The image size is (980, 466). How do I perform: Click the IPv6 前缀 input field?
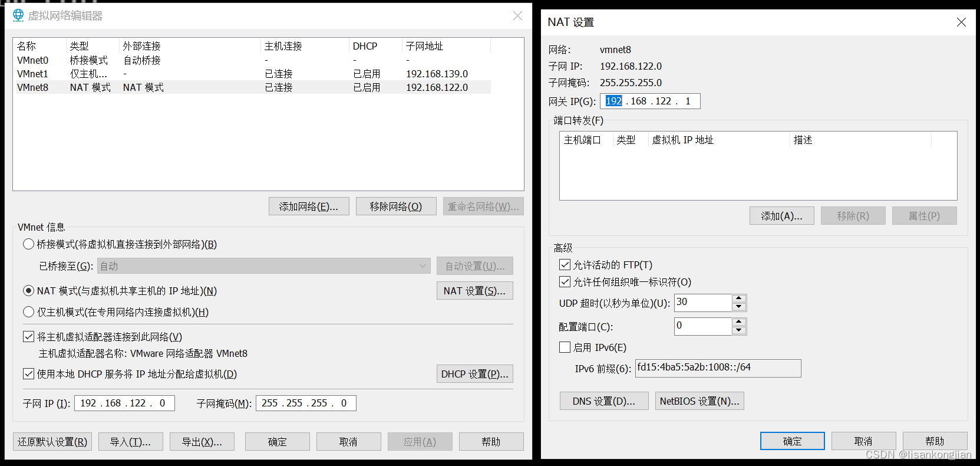pos(718,368)
